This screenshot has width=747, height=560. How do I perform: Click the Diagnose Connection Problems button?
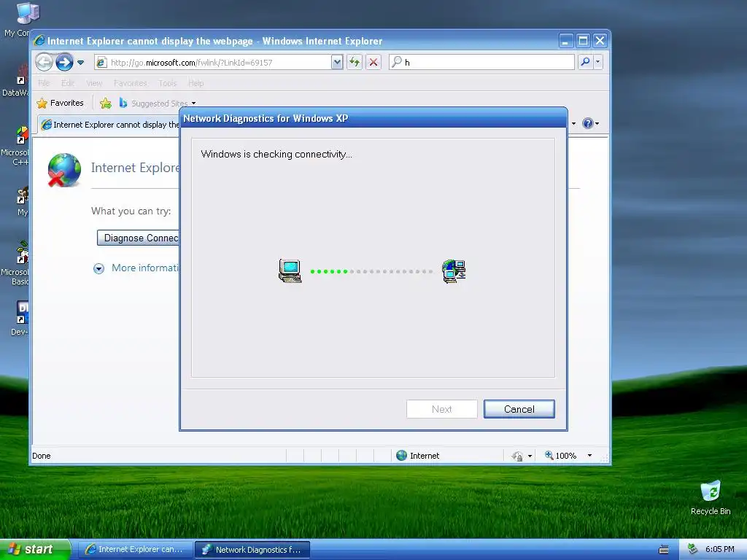pyautogui.click(x=138, y=238)
